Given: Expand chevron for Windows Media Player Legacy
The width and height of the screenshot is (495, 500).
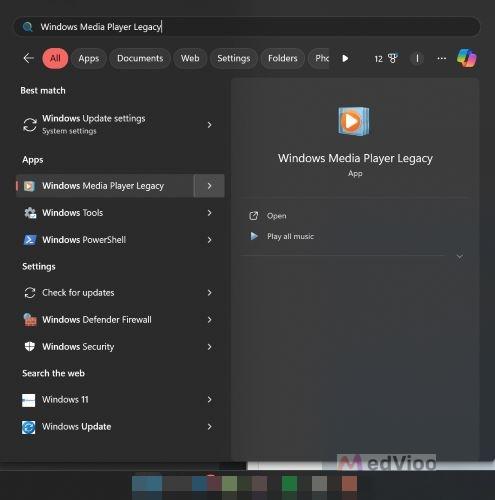Looking at the screenshot, I should [x=209, y=186].
